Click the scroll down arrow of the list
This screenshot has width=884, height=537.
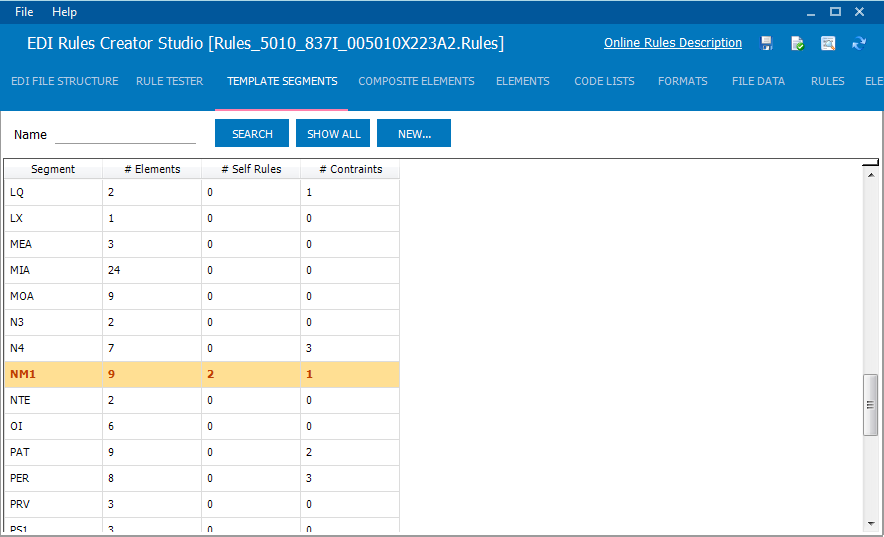click(x=870, y=523)
